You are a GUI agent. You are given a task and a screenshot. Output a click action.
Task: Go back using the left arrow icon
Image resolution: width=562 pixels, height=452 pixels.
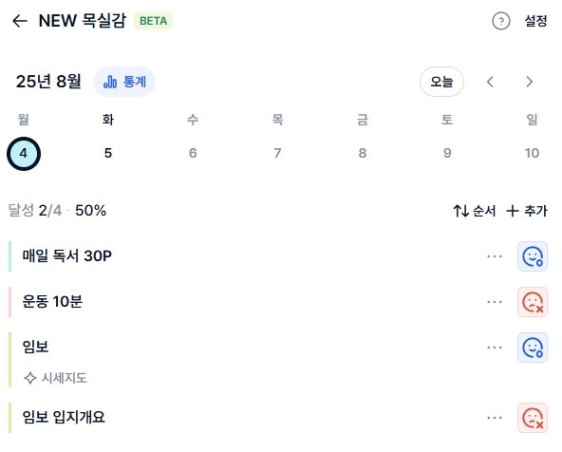tap(19, 21)
